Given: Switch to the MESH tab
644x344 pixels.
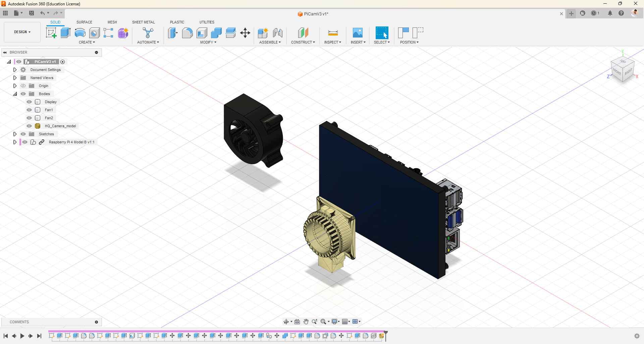Looking at the screenshot, I should pos(112,22).
